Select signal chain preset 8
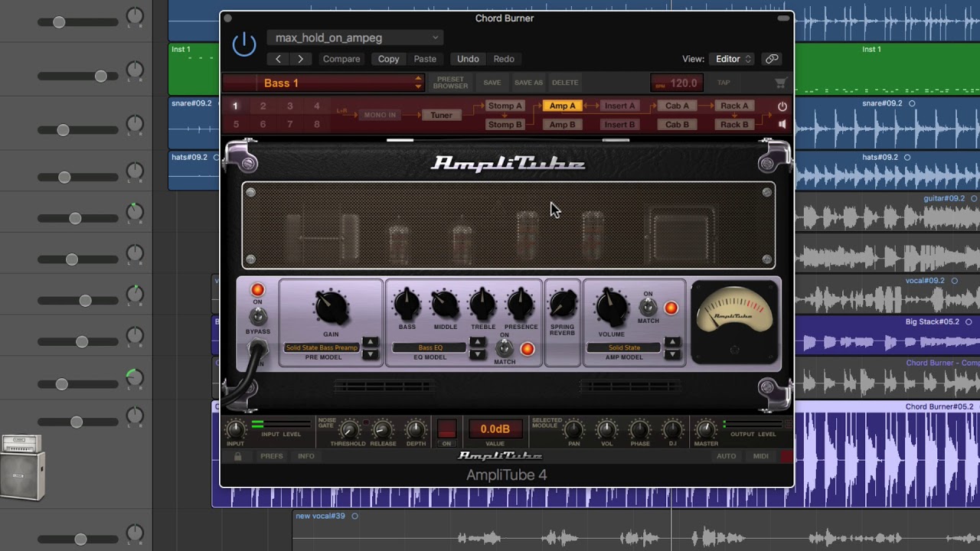This screenshot has width=980, height=551. [x=316, y=124]
